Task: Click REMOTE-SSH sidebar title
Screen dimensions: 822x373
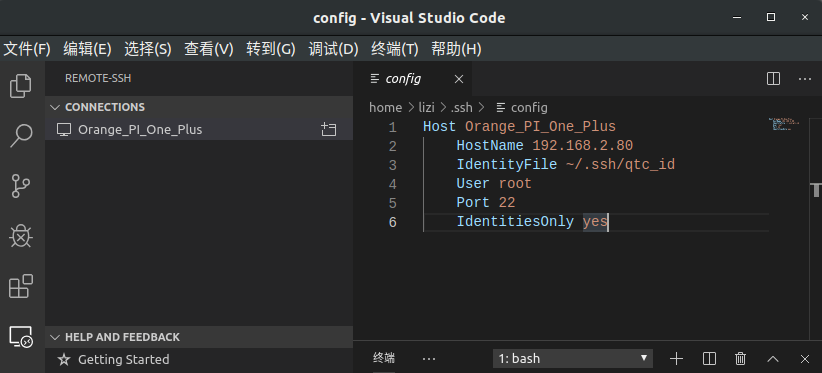Action: tap(98, 79)
